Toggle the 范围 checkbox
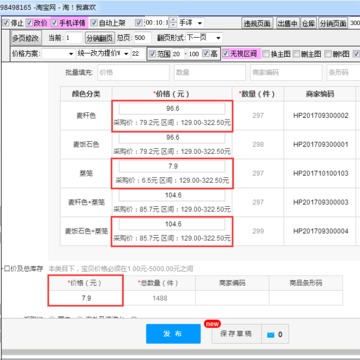Viewport: 360px width, 360px height. point(153,54)
